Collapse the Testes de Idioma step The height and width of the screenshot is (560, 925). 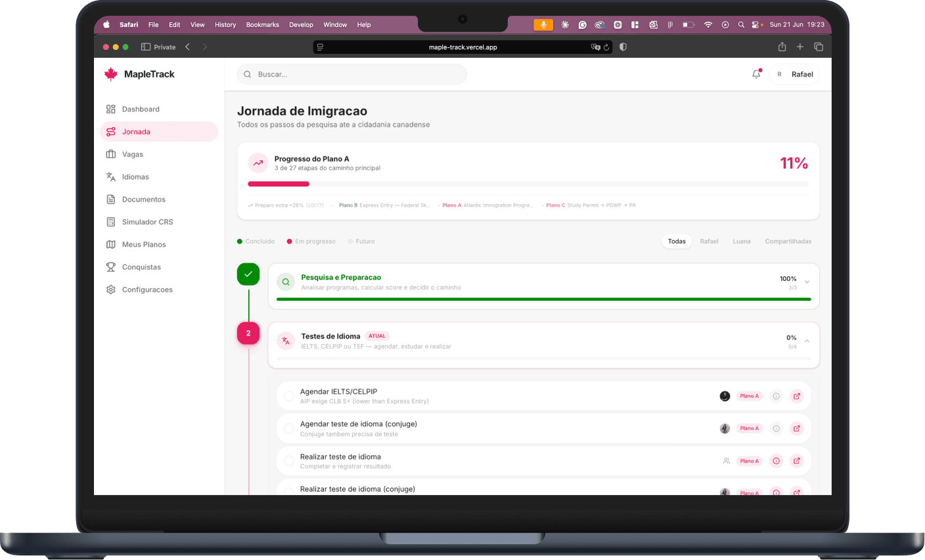[807, 341]
